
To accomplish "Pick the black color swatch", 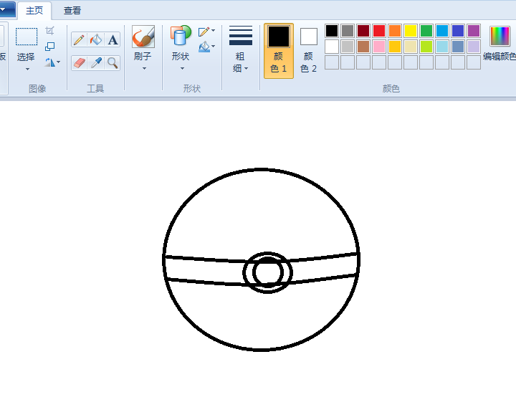I will 332,31.
